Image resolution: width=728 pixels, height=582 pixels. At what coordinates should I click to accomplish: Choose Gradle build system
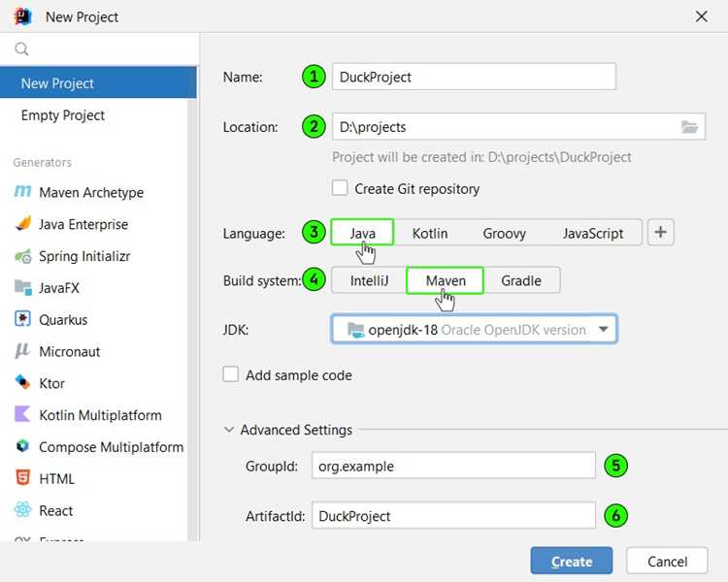point(521,280)
